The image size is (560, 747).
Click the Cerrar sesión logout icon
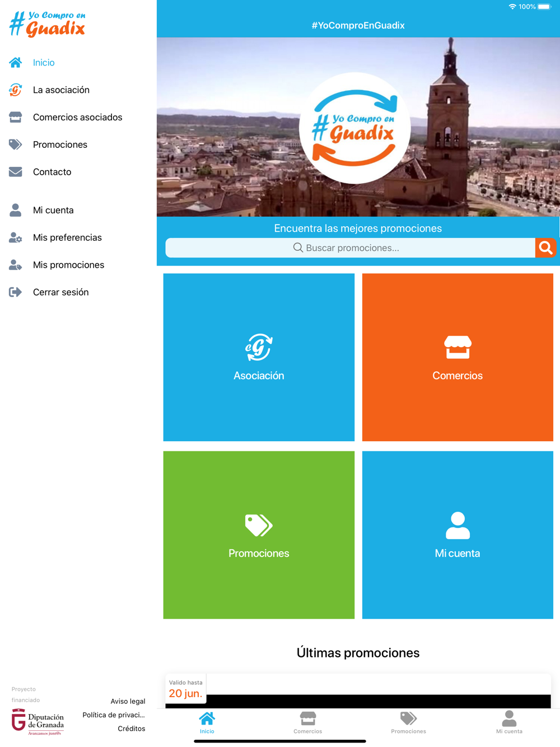pyautogui.click(x=15, y=292)
